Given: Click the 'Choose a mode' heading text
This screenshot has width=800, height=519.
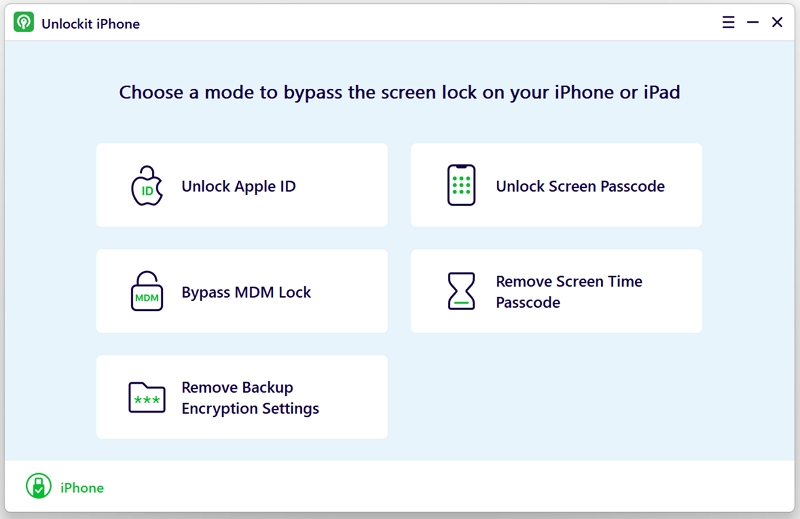Looking at the screenshot, I should pyautogui.click(x=400, y=93).
